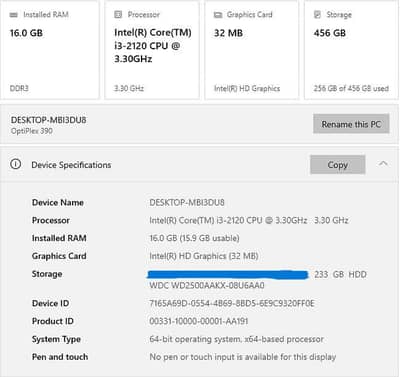The width and height of the screenshot is (400, 377).
Task: Click the 3.30 GHz card footer
Action: pyautogui.click(x=129, y=88)
